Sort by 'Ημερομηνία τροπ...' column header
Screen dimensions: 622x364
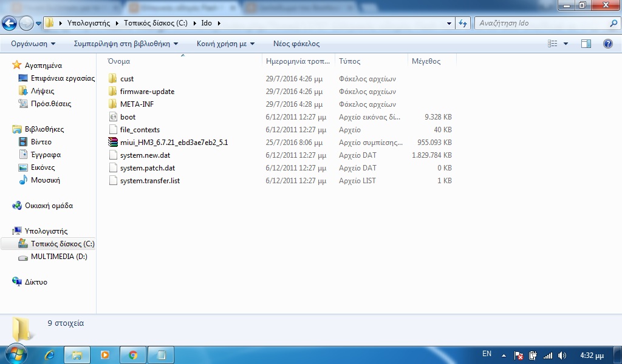tap(298, 61)
